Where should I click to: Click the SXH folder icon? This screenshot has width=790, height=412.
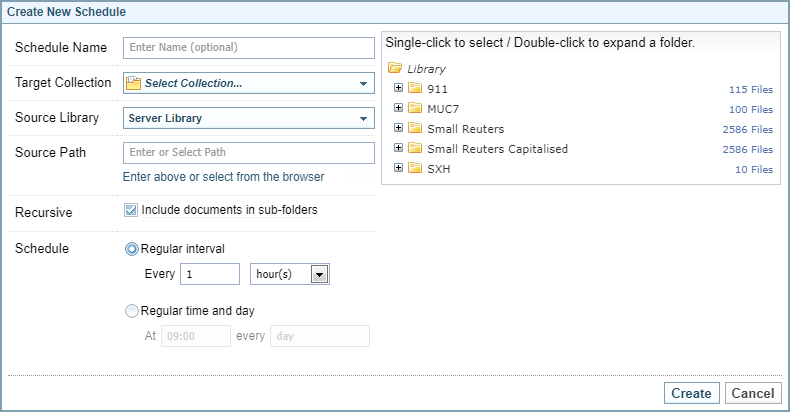click(415, 169)
